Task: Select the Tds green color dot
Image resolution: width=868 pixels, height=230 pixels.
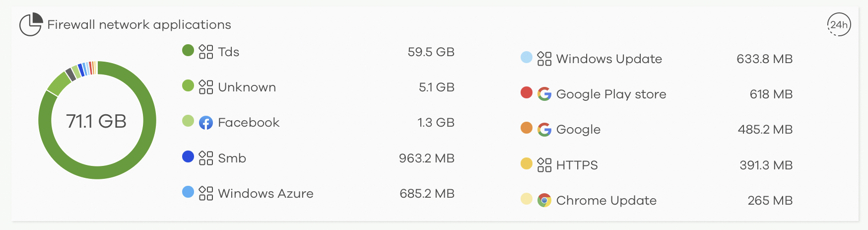Action: click(188, 50)
